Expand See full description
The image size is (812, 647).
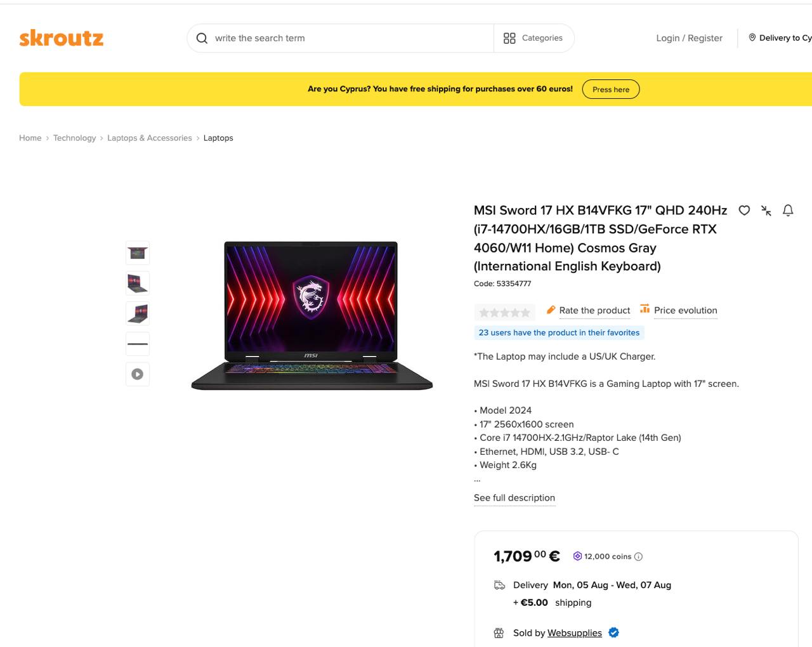[x=514, y=498]
